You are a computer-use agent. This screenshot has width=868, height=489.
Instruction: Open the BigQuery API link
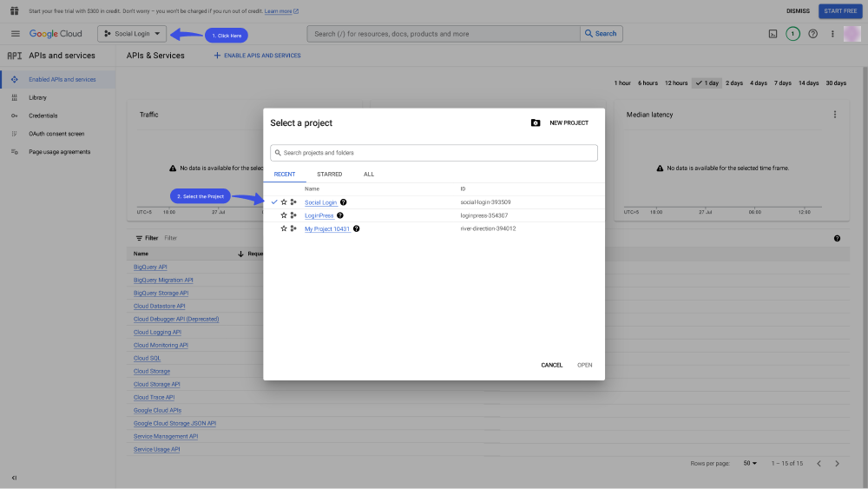coord(150,267)
